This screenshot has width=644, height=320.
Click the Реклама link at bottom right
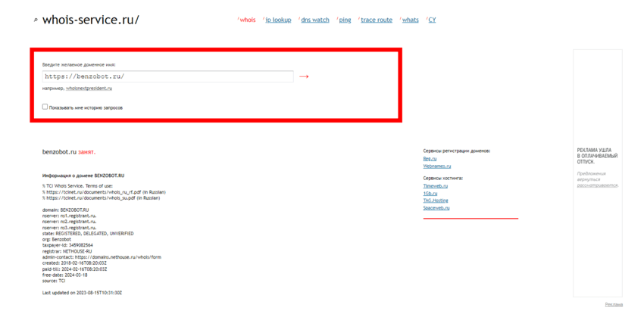pos(614,304)
